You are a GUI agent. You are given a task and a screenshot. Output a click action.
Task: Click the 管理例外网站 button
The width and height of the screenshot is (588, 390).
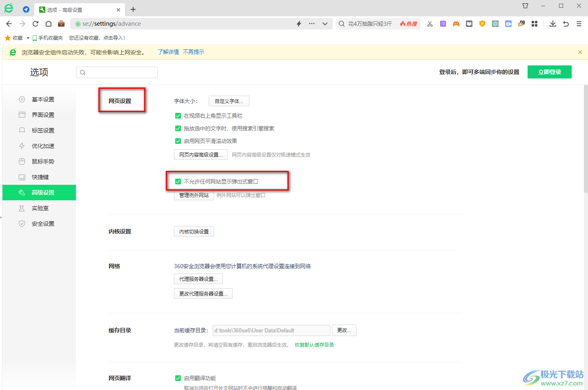(194, 195)
